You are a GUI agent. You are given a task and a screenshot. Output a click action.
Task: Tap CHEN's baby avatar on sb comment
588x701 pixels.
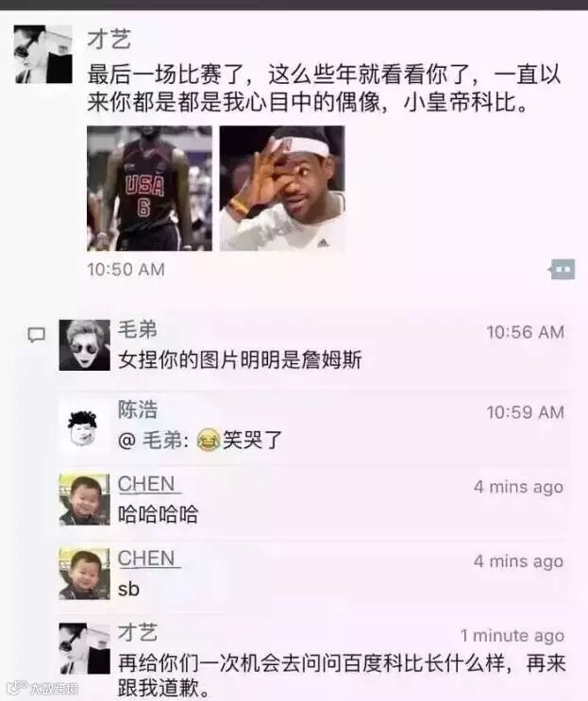coord(85,574)
